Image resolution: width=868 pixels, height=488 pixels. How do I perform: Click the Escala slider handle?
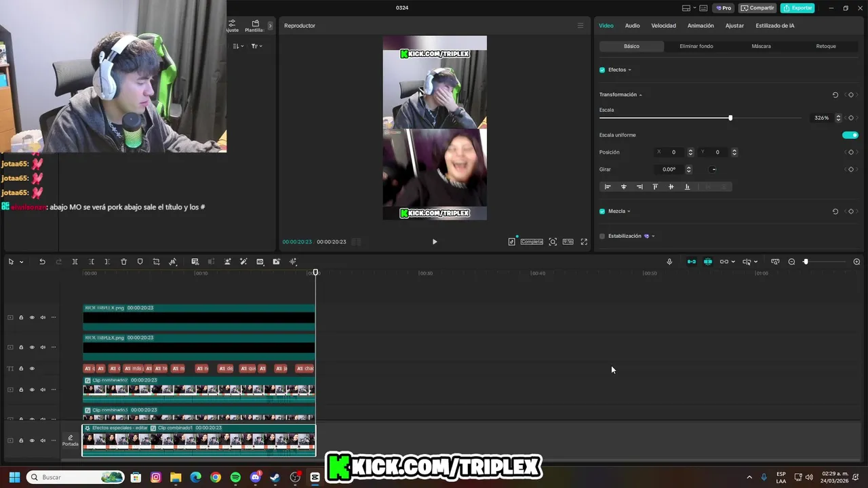(730, 118)
